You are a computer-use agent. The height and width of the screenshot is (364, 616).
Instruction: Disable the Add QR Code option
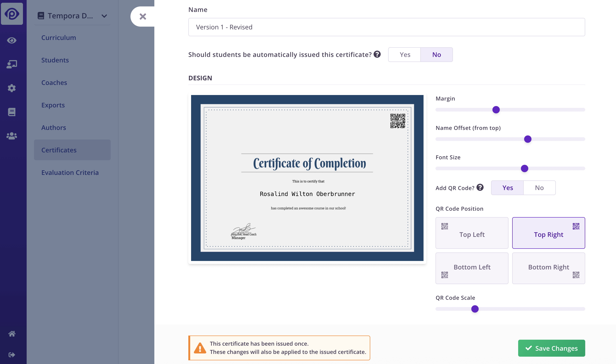tap(539, 188)
